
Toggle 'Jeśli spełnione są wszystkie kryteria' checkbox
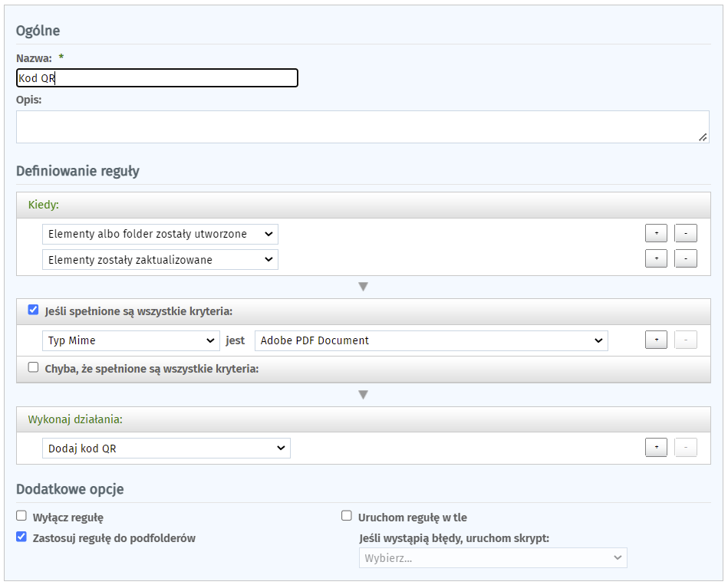33,311
